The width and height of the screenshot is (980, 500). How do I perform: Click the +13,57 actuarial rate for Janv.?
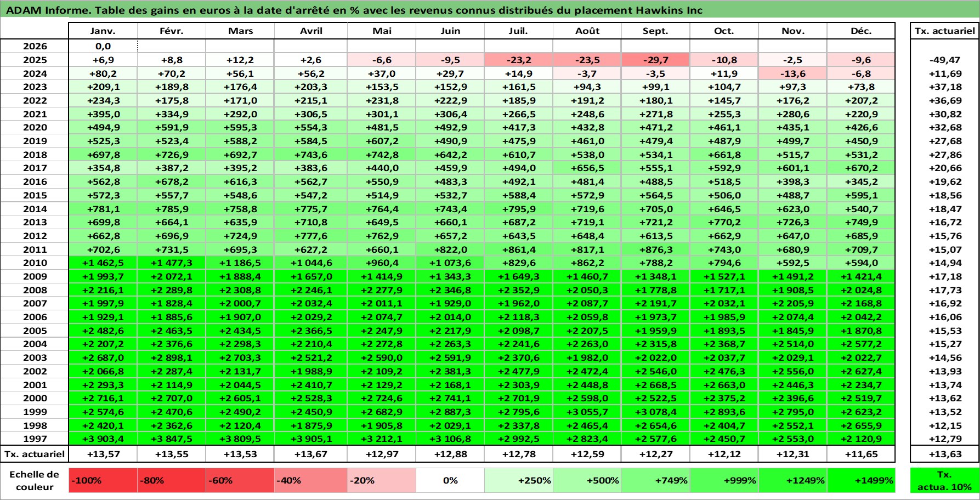point(103,454)
